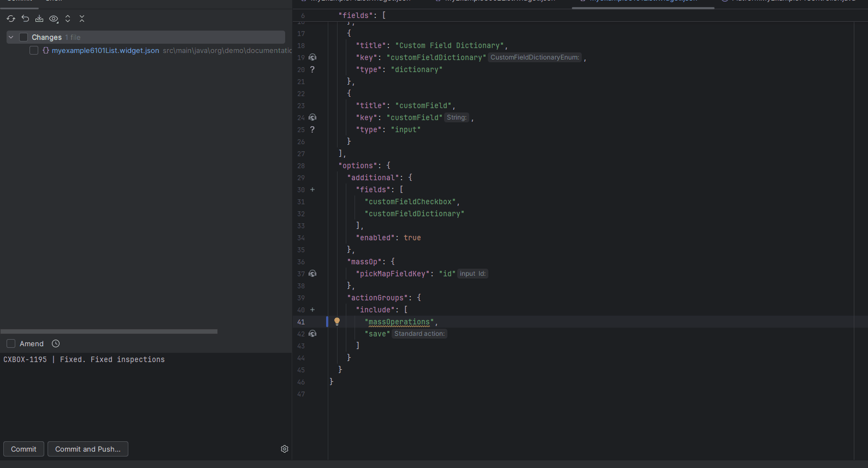Check the myexample6101List.widget.json file checkbox
The image size is (868, 468).
[x=34, y=50]
